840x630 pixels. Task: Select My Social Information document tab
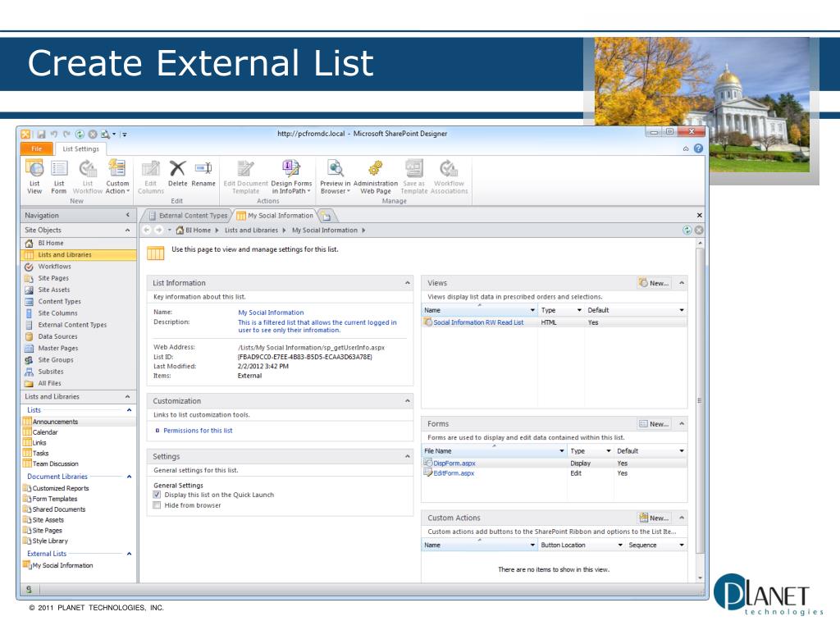click(x=276, y=216)
